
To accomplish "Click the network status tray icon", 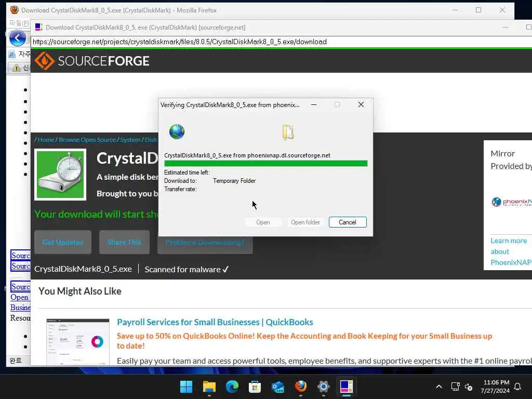I will [x=455, y=387].
